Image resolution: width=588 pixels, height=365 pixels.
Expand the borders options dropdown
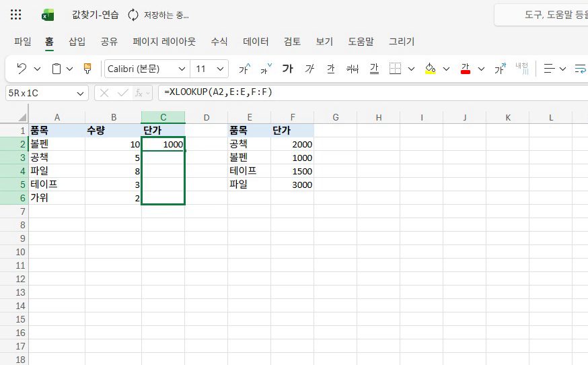pyautogui.click(x=411, y=69)
